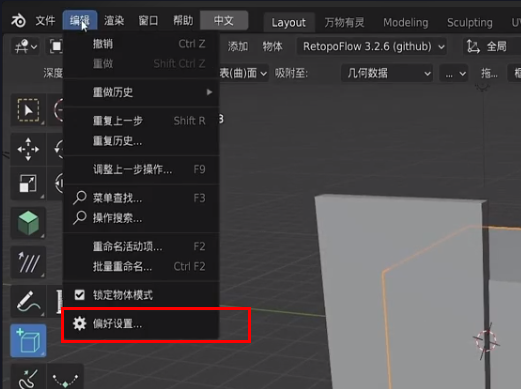Viewport: 521px width, 389px height.
Task: Open 重复历史... from the menu
Action: [x=141, y=141]
